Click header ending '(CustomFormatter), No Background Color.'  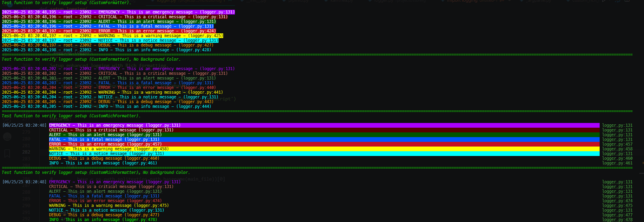(x=91, y=59)
